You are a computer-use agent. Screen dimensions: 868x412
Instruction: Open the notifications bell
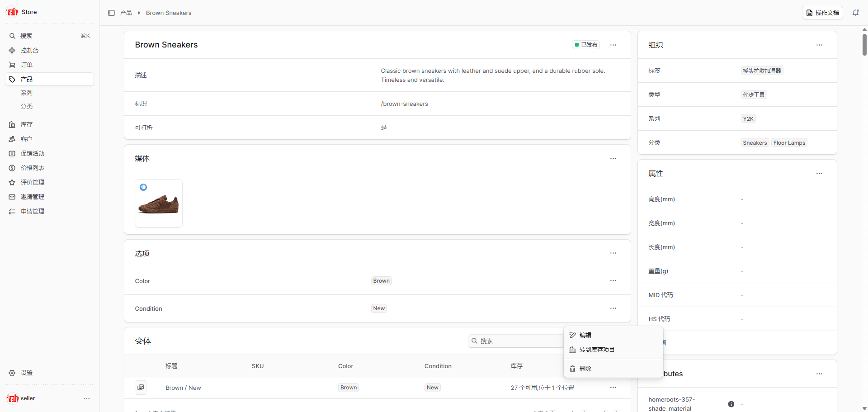tap(855, 13)
